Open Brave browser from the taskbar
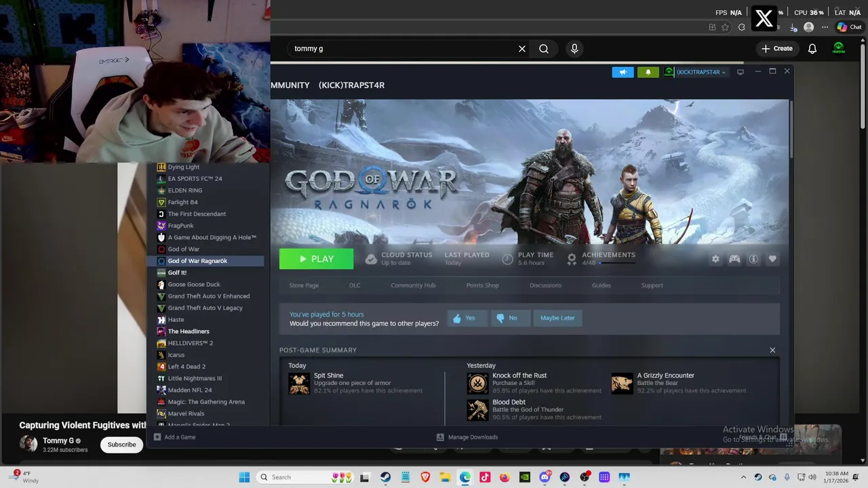Screen dimensions: 868x488 coord(425,477)
